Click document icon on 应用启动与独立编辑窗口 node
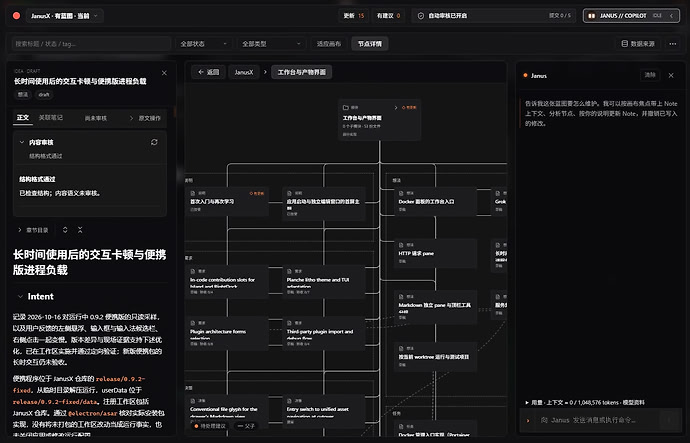Screen dimensions: 690x443 (290, 193)
